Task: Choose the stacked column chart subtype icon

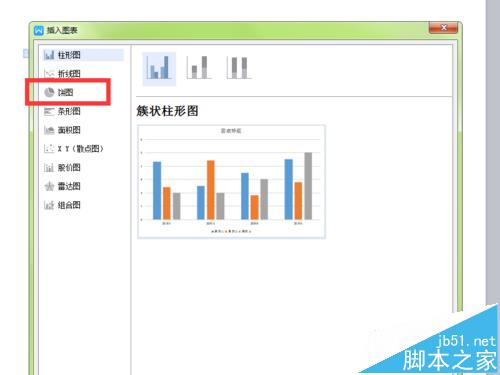Action: click(x=199, y=68)
